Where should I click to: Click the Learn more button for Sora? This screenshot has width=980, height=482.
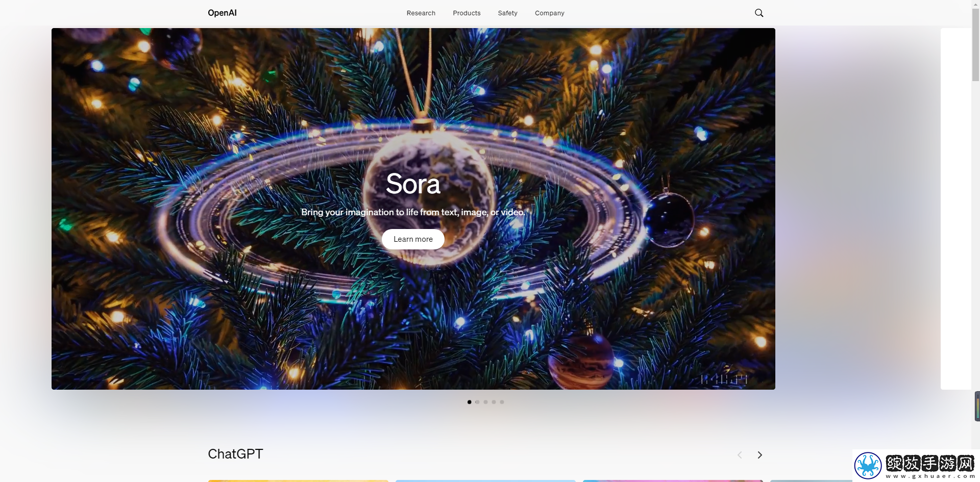pos(413,239)
